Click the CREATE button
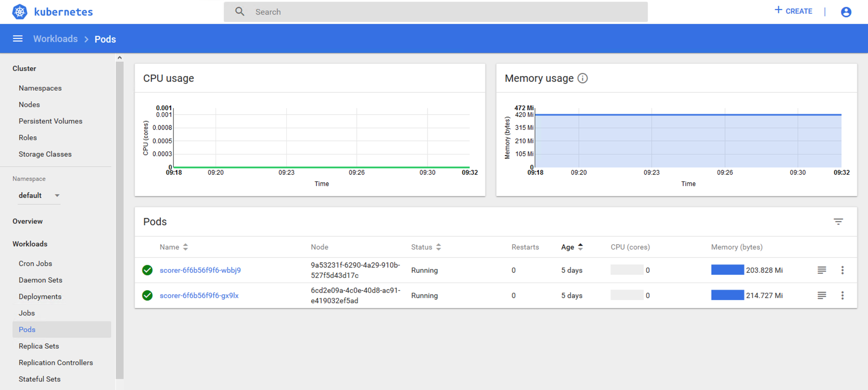 (793, 11)
